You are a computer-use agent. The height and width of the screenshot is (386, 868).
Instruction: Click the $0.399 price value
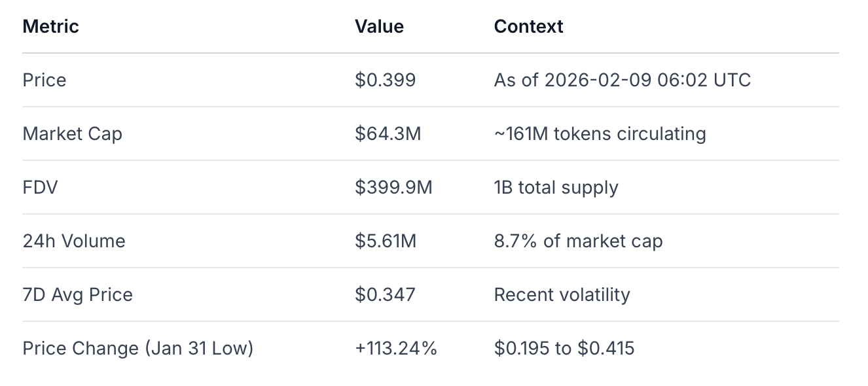[385, 80]
